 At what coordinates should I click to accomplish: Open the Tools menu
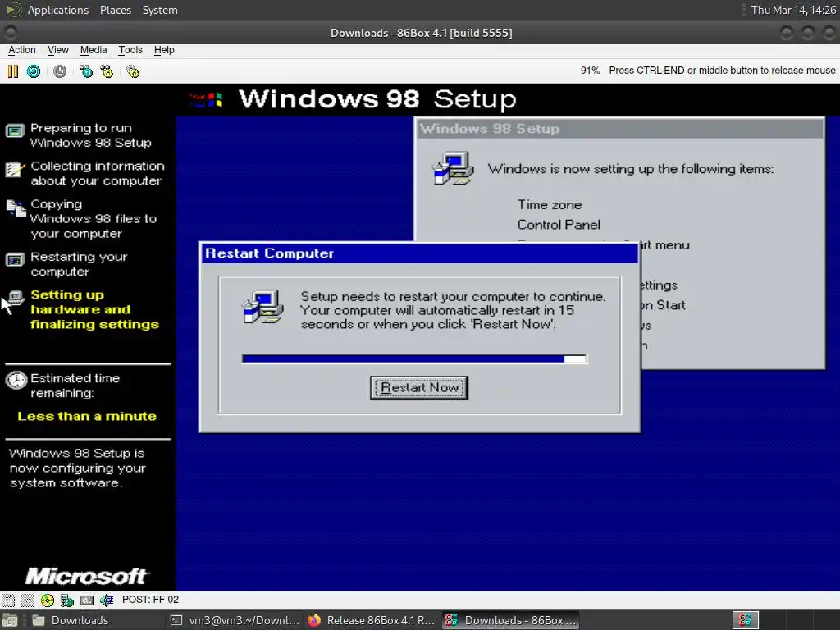[x=130, y=50]
